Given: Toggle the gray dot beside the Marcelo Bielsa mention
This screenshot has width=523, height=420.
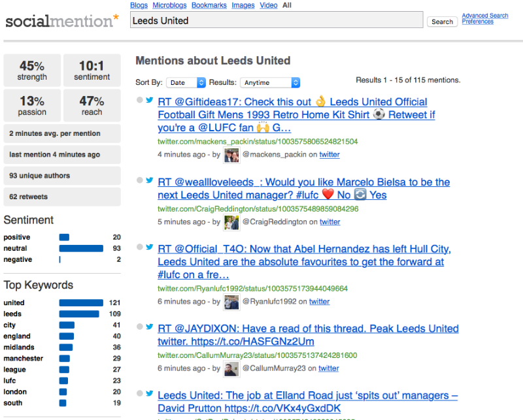Looking at the screenshot, I should coord(140,180).
